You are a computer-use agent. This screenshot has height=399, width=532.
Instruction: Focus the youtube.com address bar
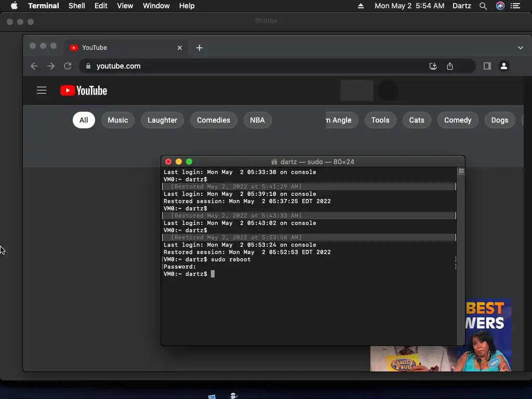click(x=276, y=66)
